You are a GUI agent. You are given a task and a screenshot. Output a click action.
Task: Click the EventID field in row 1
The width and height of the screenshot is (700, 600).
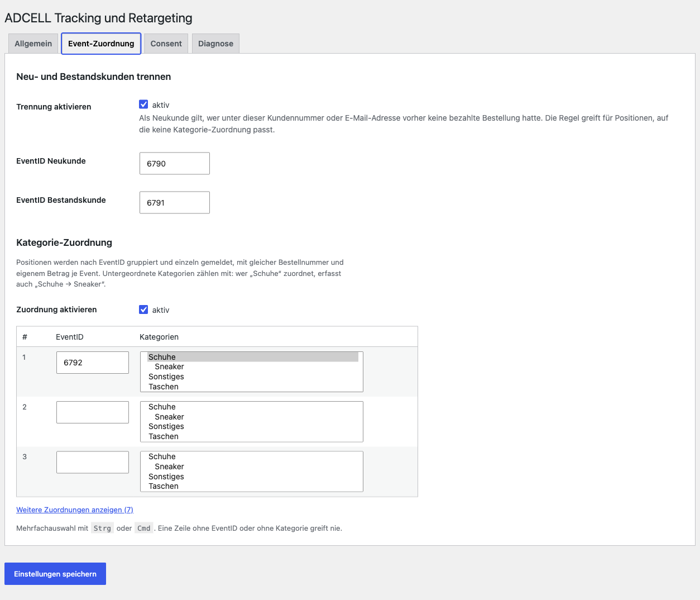(x=93, y=363)
